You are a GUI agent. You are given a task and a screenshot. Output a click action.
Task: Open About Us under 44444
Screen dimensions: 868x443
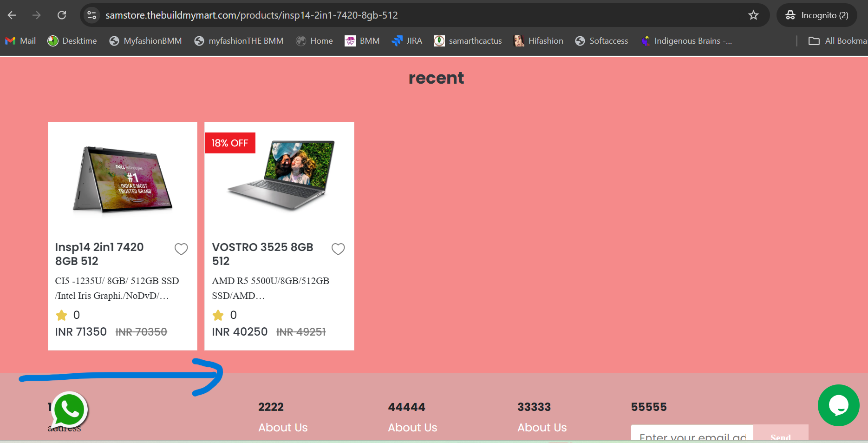coord(412,428)
